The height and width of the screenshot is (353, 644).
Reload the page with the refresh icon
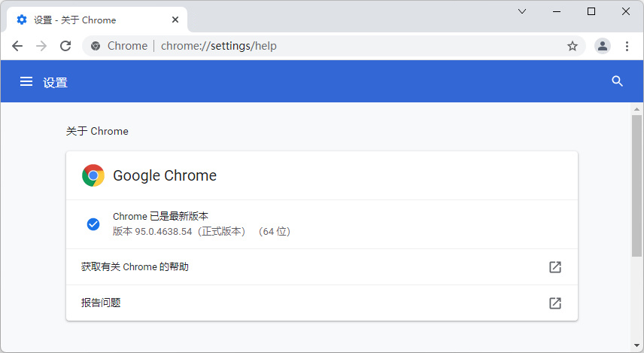click(x=65, y=46)
